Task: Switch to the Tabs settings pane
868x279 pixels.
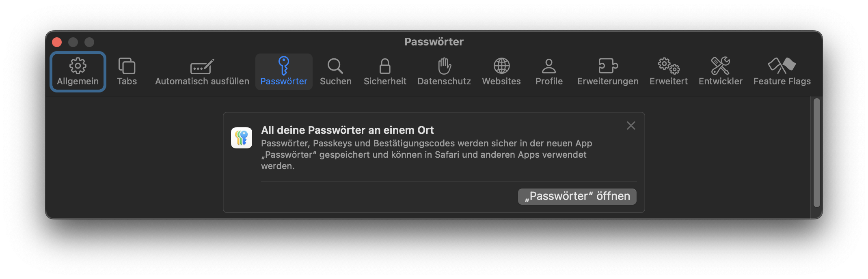Action: pos(127,72)
